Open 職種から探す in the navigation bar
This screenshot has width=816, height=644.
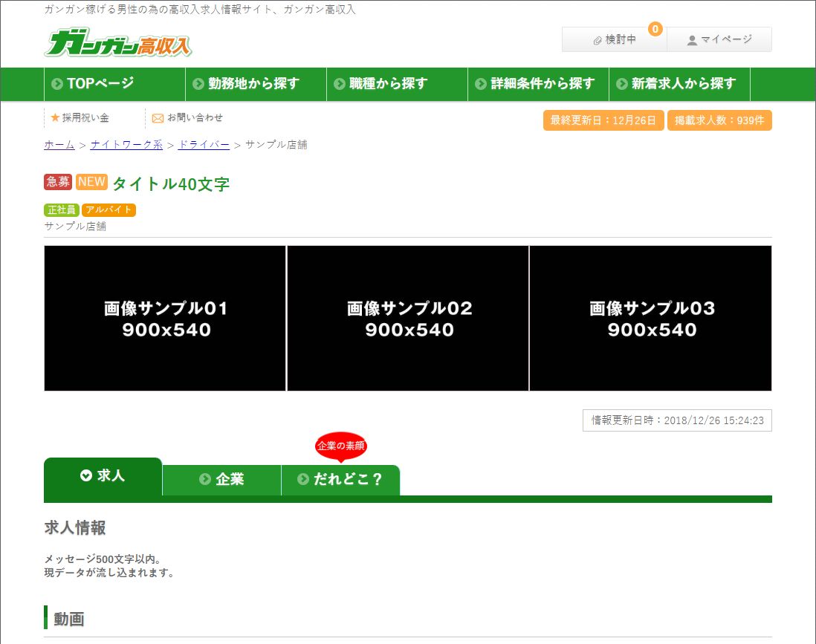[397, 84]
